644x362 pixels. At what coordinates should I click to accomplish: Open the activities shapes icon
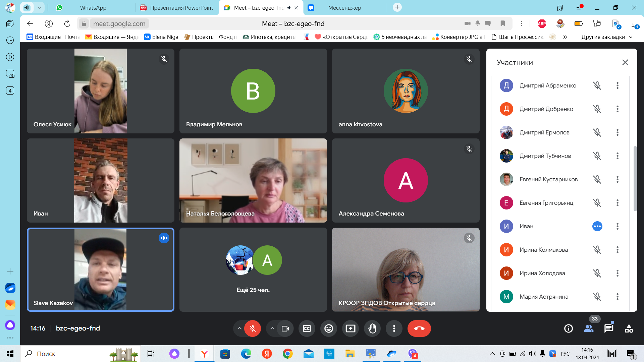629,328
